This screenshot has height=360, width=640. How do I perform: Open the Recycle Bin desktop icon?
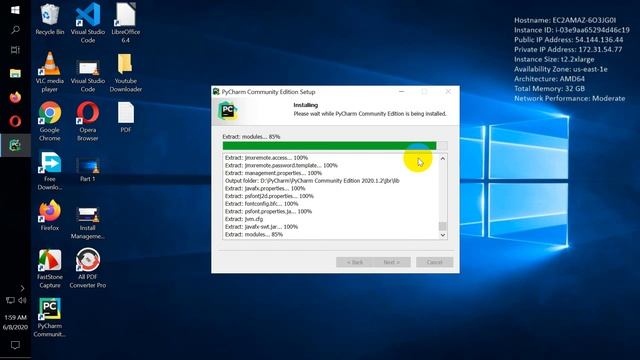[x=49, y=20]
